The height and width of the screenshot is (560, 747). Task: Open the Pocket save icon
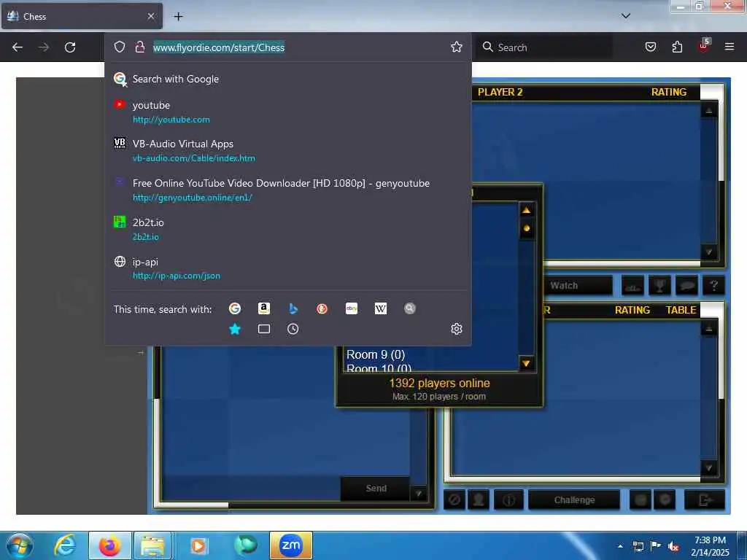pyautogui.click(x=650, y=47)
